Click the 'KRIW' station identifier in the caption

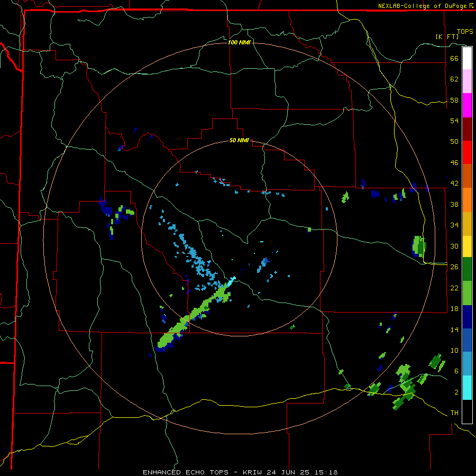252,472
